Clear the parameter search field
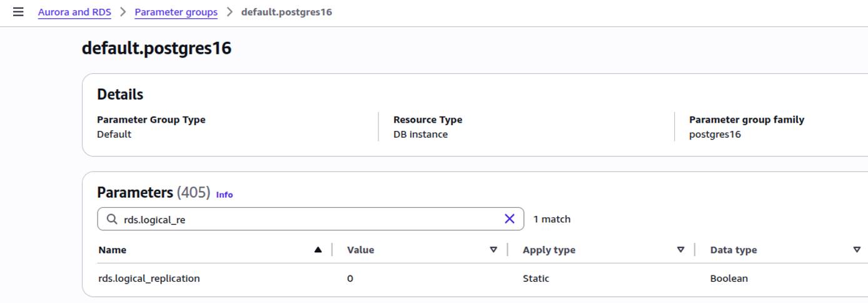The height and width of the screenshot is (303, 868). 509,218
